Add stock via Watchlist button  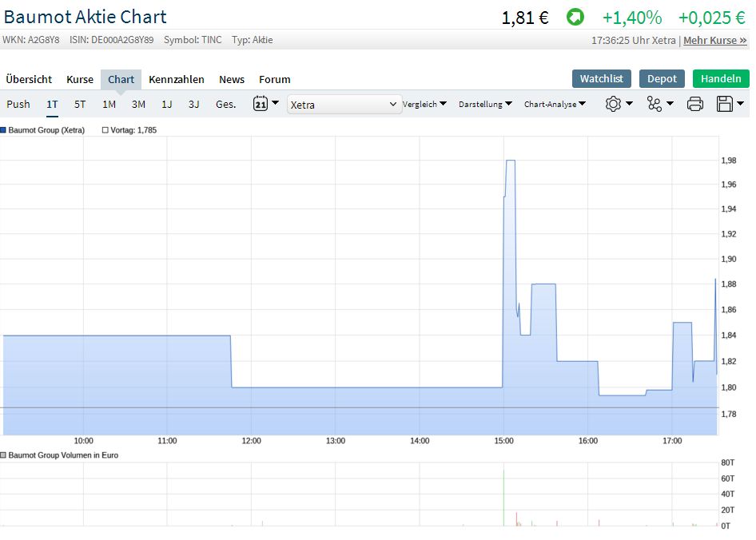coord(602,78)
